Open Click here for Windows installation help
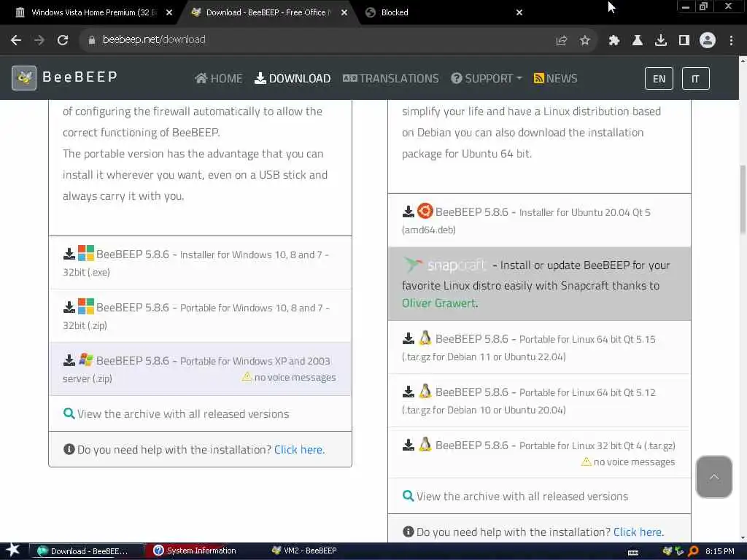This screenshot has height=560, width=747. pos(299,449)
